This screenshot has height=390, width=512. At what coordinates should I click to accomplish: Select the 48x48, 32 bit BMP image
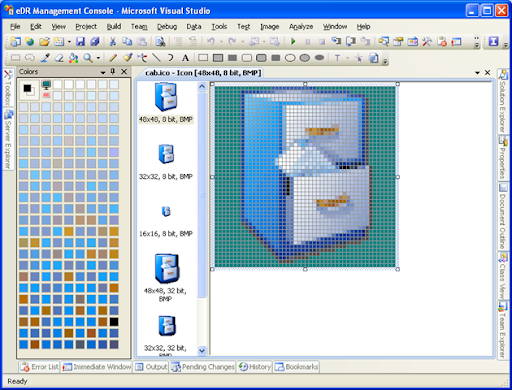(x=166, y=278)
